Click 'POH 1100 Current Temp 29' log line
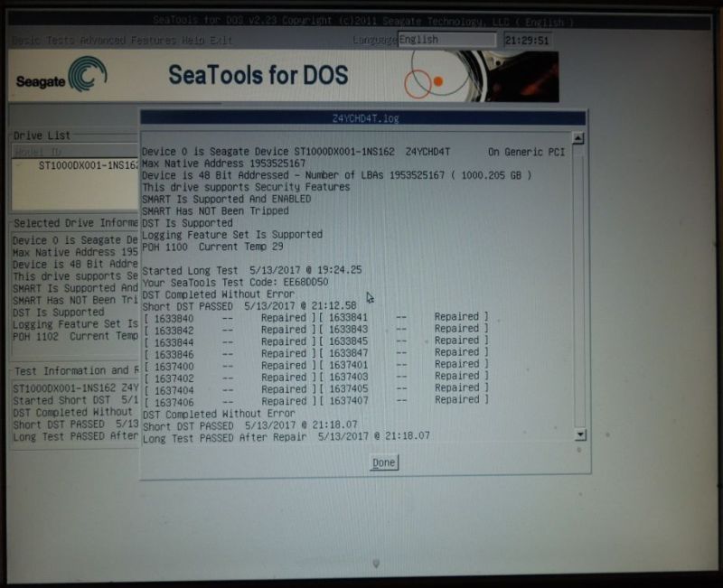This screenshot has height=588, width=723. (212, 247)
